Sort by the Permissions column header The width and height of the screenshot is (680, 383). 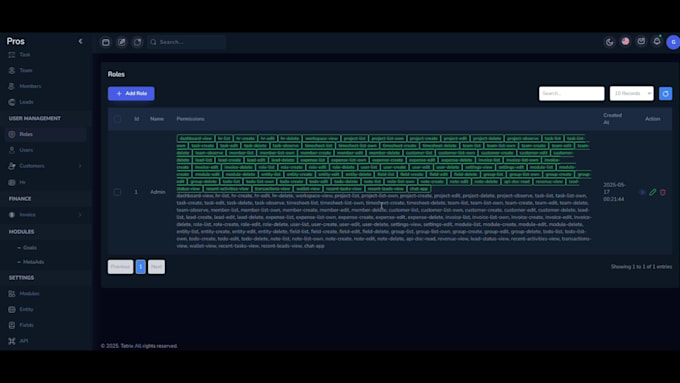click(190, 119)
